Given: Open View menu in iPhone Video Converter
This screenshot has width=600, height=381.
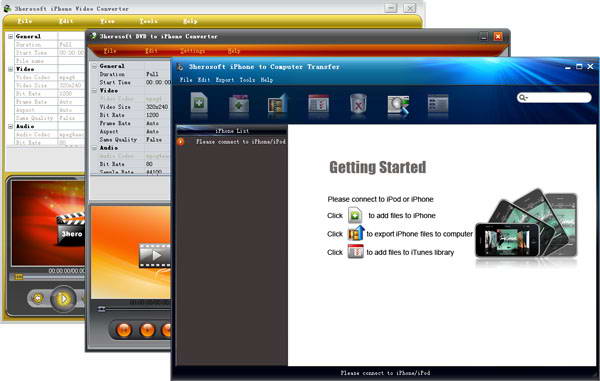Looking at the screenshot, I should click(x=107, y=21).
